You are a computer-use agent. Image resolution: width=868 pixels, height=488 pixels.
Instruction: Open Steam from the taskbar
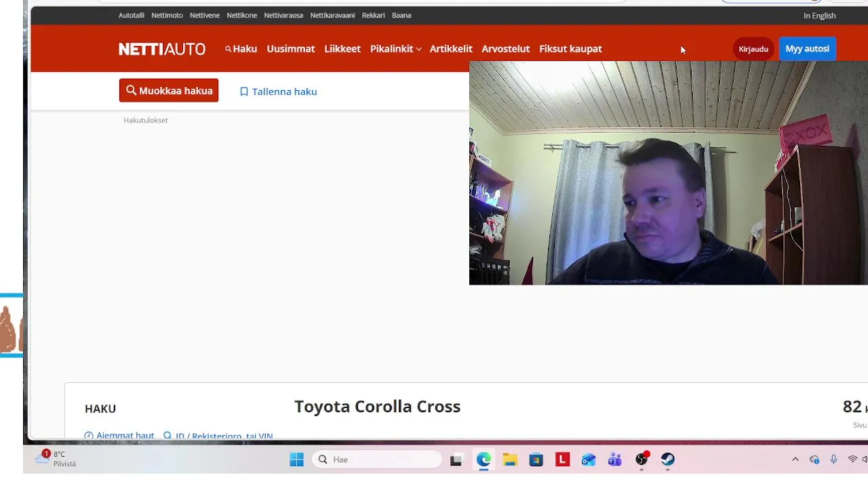(x=668, y=460)
